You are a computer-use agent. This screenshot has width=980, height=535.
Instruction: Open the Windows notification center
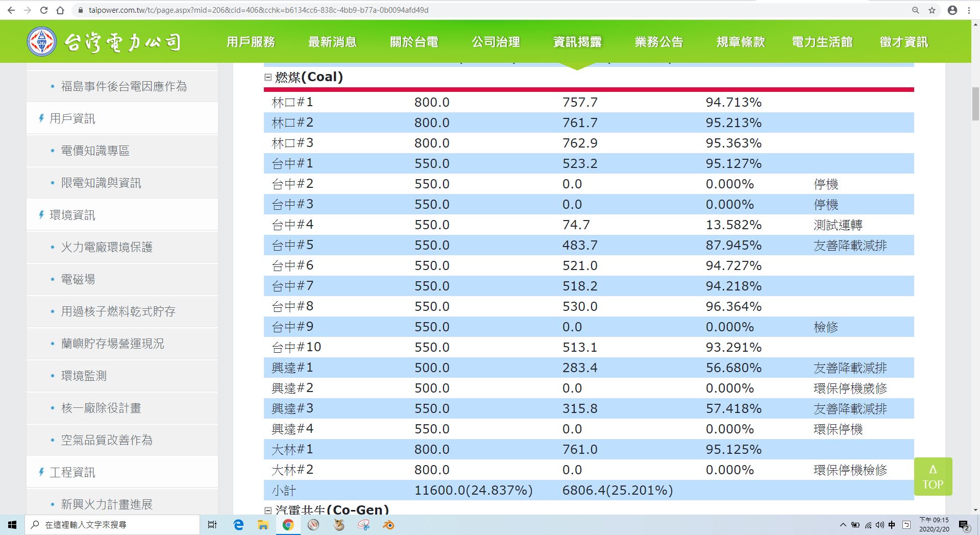(x=964, y=525)
